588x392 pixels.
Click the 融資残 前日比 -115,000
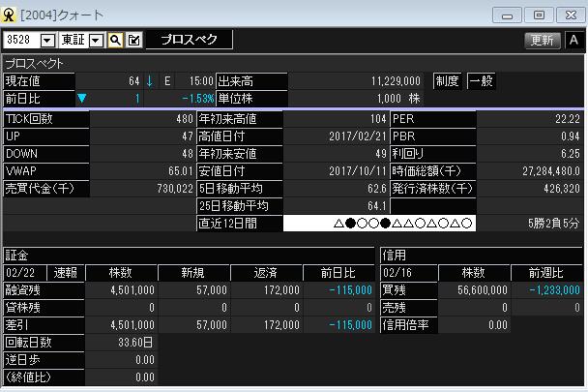coord(351,290)
